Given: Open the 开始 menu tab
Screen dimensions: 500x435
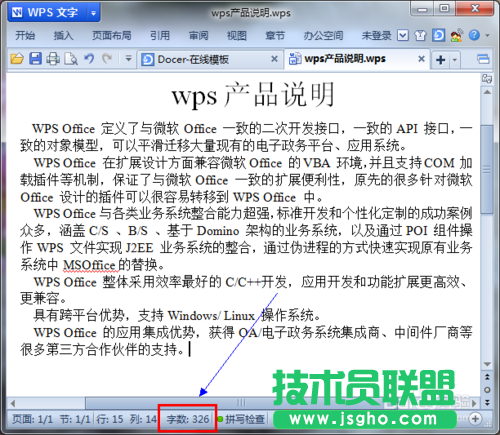Looking at the screenshot, I should (25, 35).
